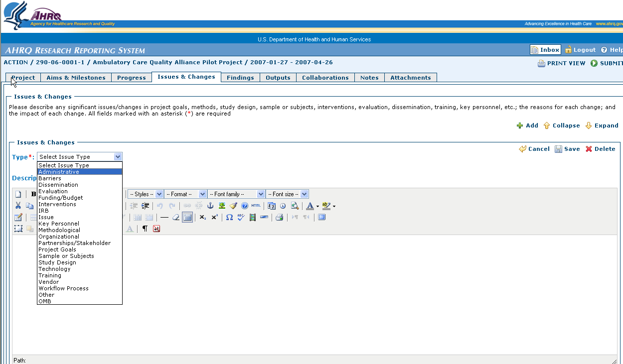Click the copy icon in editor toolbar

[x=30, y=206]
